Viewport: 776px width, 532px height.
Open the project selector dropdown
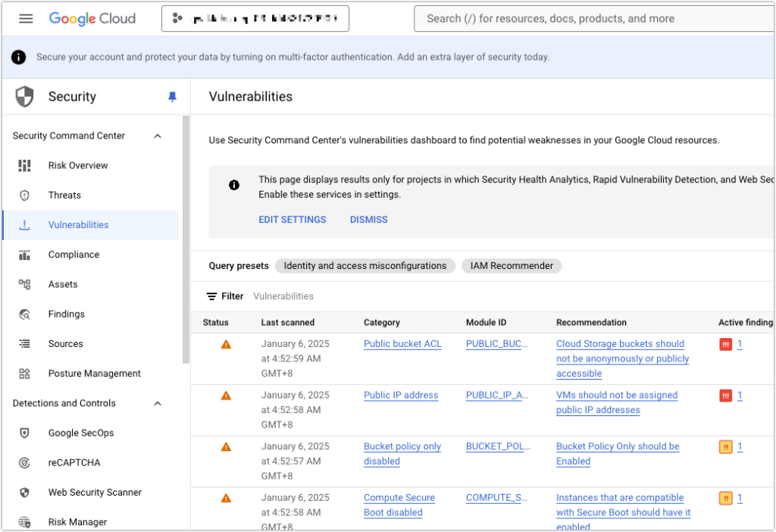pos(255,19)
